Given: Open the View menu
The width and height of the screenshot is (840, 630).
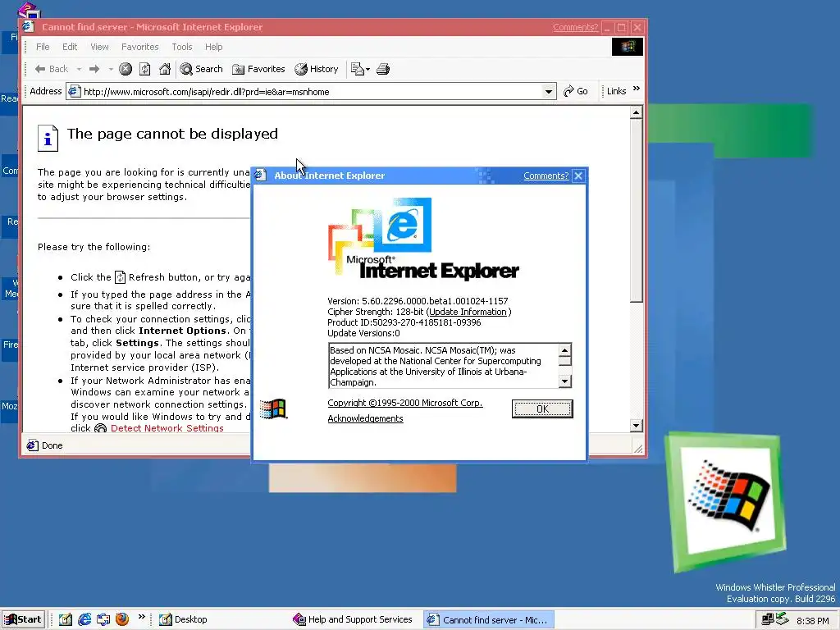Looking at the screenshot, I should (x=99, y=47).
